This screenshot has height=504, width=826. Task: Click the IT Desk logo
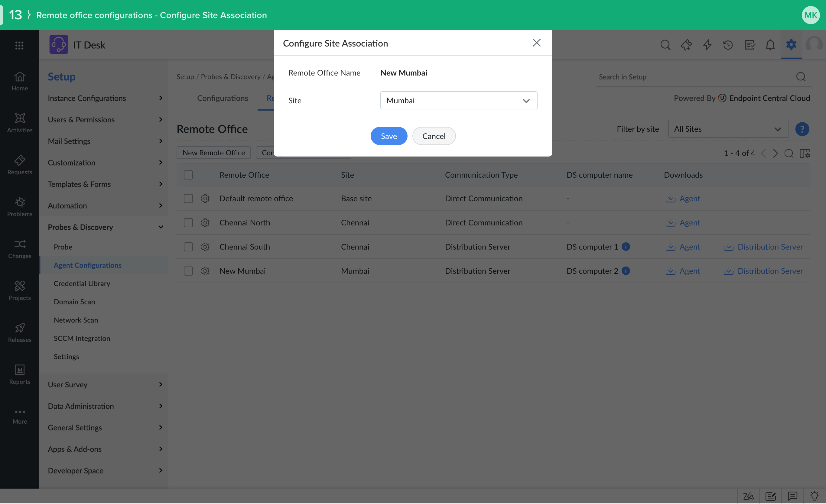click(x=59, y=45)
